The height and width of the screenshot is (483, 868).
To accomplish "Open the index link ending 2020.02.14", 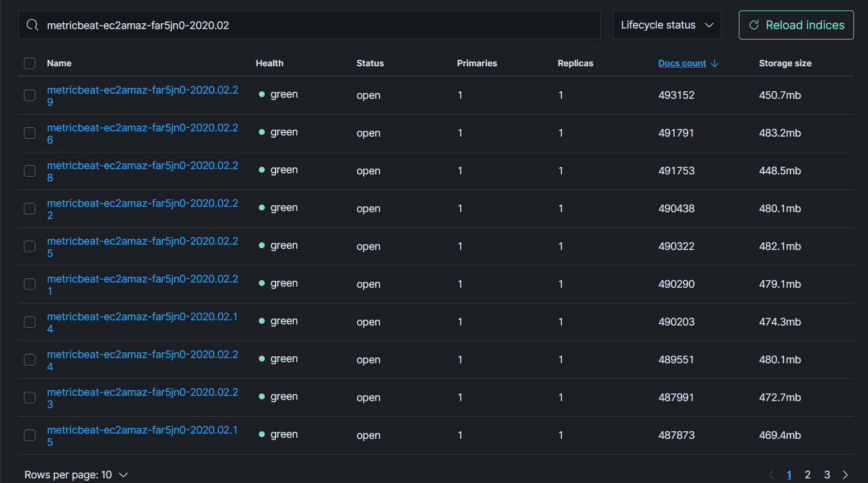I will point(143,323).
